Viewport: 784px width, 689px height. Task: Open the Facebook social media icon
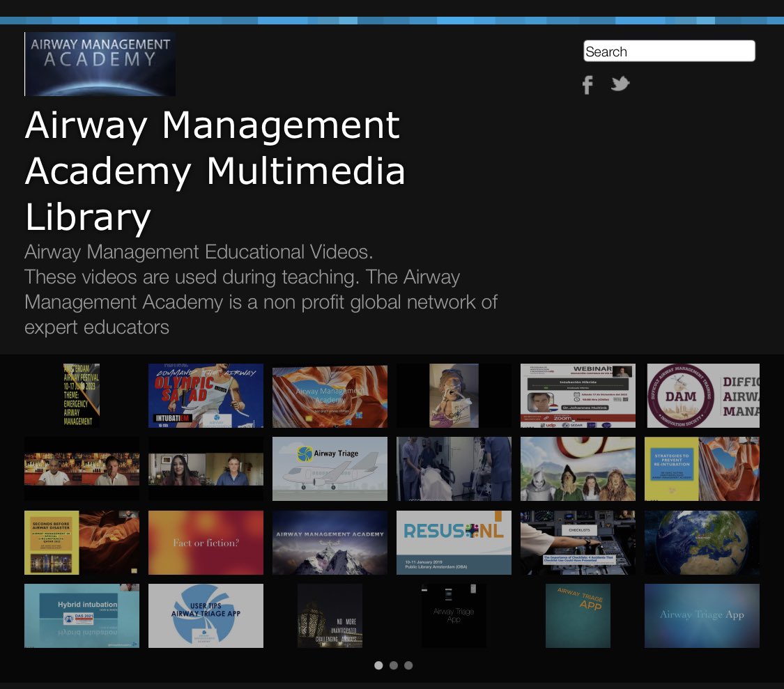(587, 84)
